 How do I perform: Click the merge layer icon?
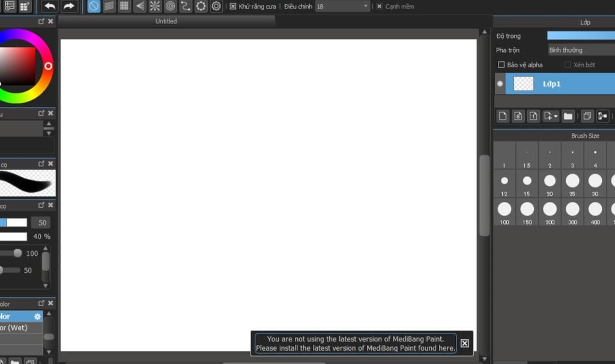point(602,116)
